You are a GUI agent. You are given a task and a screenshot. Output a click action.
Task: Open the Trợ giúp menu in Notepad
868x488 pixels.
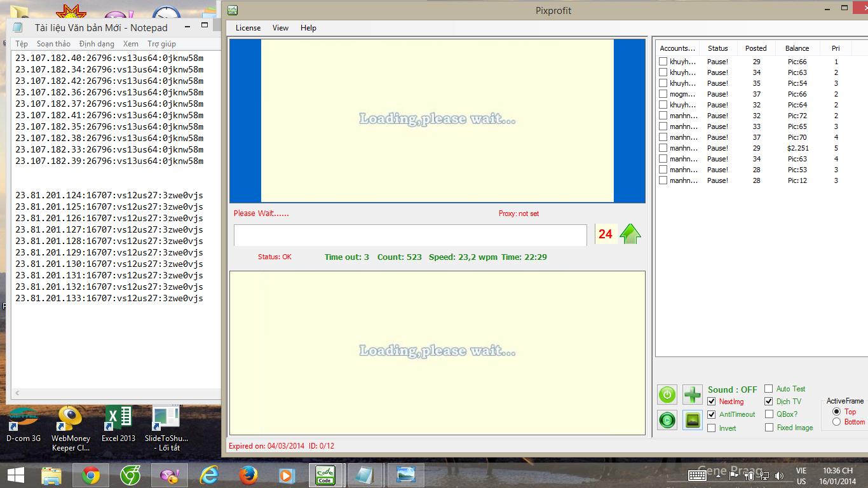click(162, 44)
